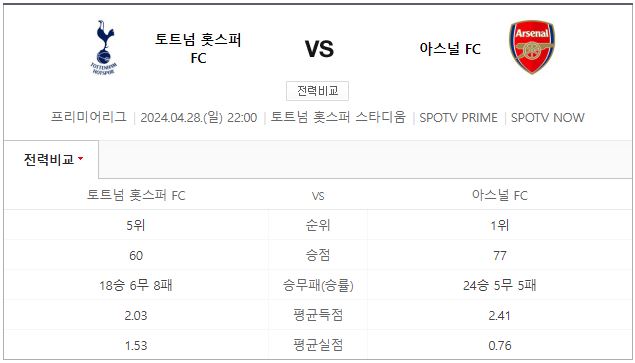The width and height of the screenshot is (635, 363).
Task: Click the Tottenham Hotspur crest logo
Action: click(x=104, y=48)
